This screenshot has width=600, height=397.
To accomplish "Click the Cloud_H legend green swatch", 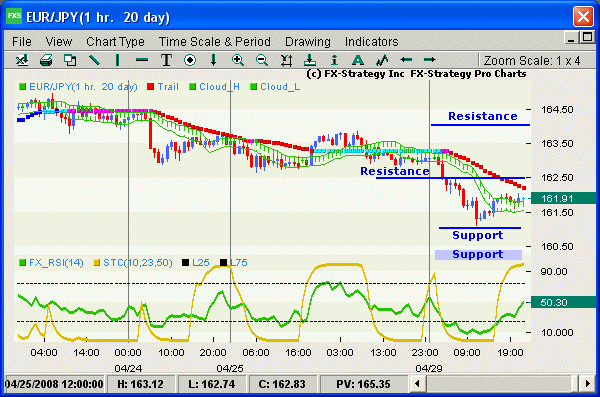I will 192,87.
